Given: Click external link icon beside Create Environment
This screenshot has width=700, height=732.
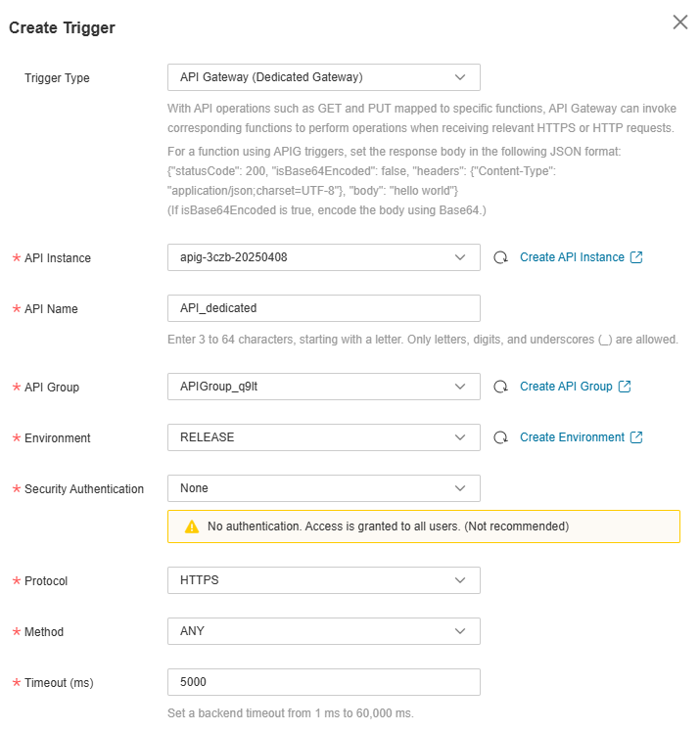Looking at the screenshot, I should click(x=636, y=437).
